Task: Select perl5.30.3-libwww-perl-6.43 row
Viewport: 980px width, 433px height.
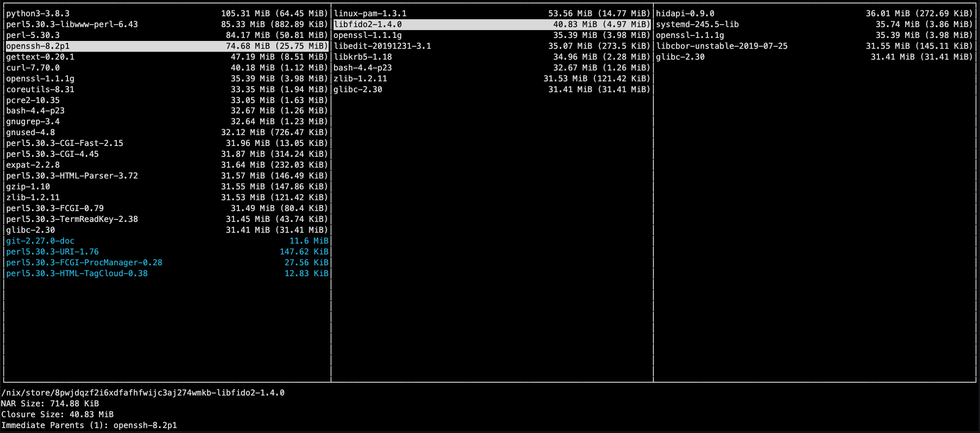Action: (x=167, y=24)
